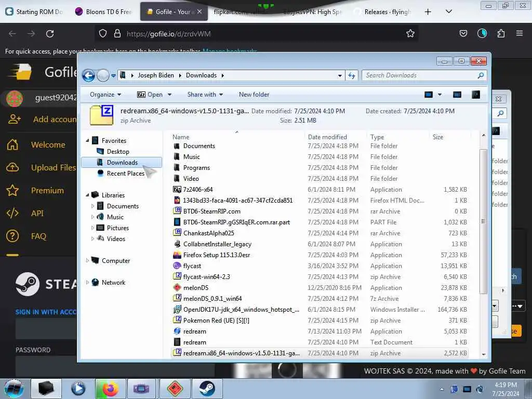Select melonDS_0.9.1_win64 7z archive
The width and height of the screenshot is (532, 399).
click(212, 299)
